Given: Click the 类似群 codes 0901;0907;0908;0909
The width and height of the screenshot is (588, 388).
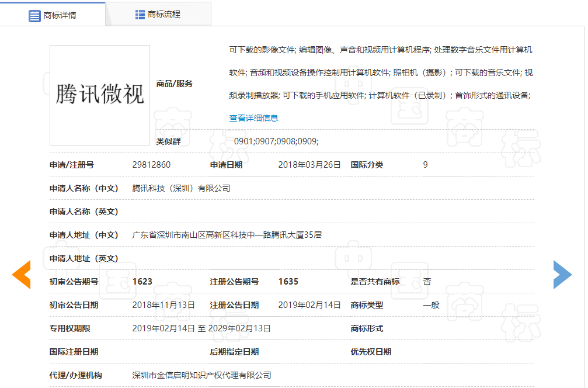Looking at the screenshot, I should click(x=276, y=141).
